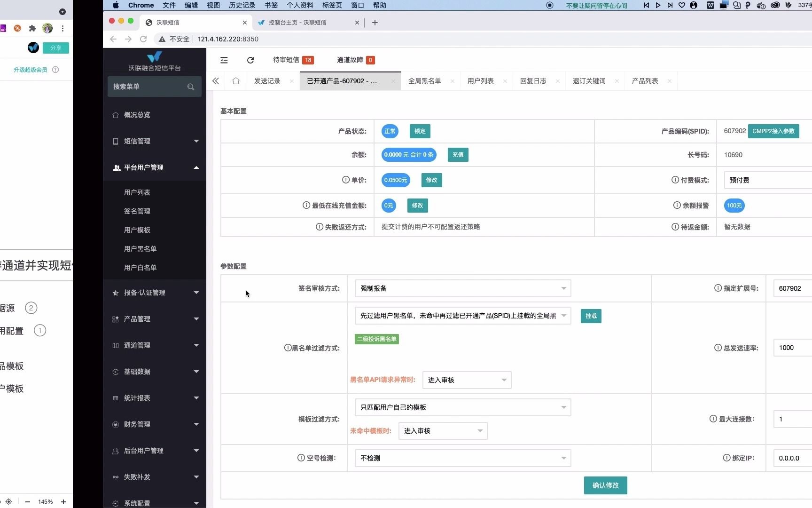Expand 报备·认证管理 sidebar menu

click(155, 293)
